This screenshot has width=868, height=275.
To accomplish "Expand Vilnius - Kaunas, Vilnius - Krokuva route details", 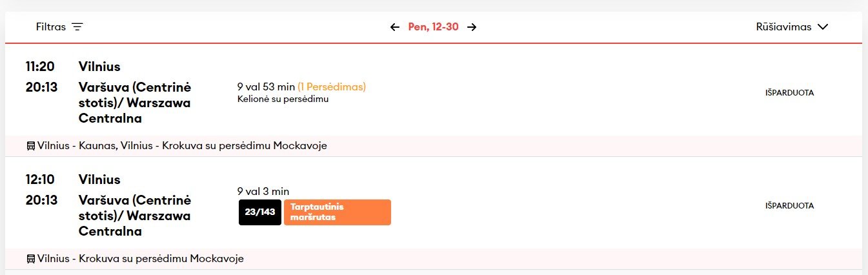I will click(434, 146).
